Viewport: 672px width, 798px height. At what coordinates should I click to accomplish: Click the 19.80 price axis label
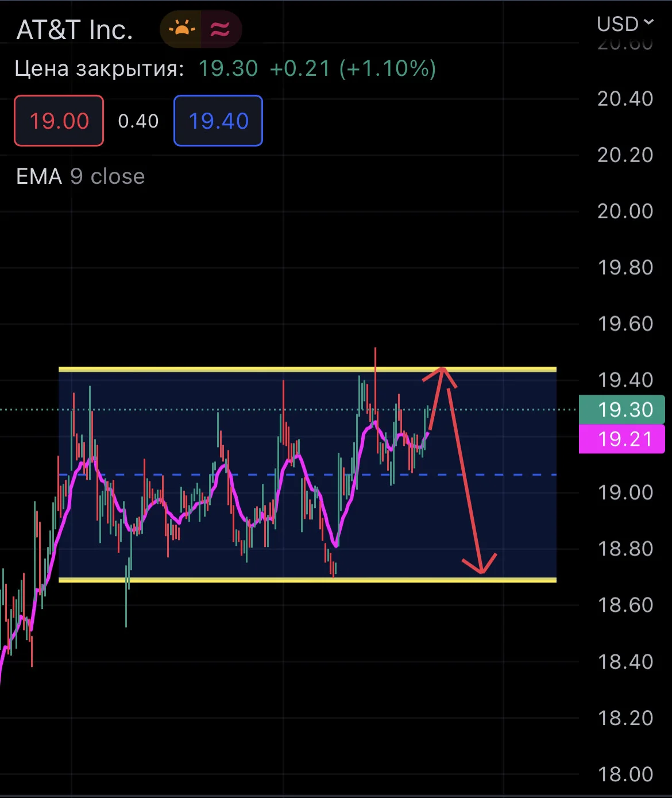(x=625, y=268)
